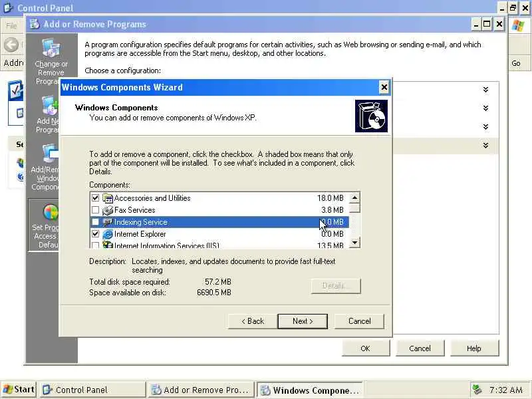
Task: Click the Add or Remove Programs title icon
Action: tap(35, 24)
